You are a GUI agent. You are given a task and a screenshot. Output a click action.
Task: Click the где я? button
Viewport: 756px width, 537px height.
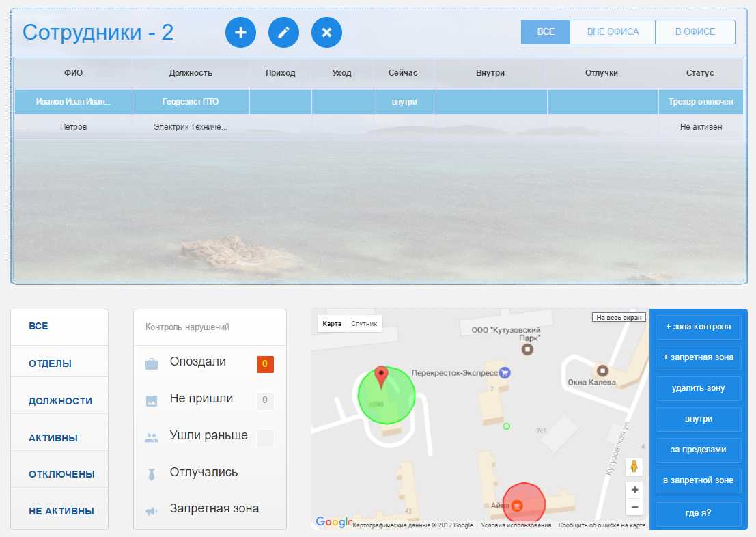698,512
